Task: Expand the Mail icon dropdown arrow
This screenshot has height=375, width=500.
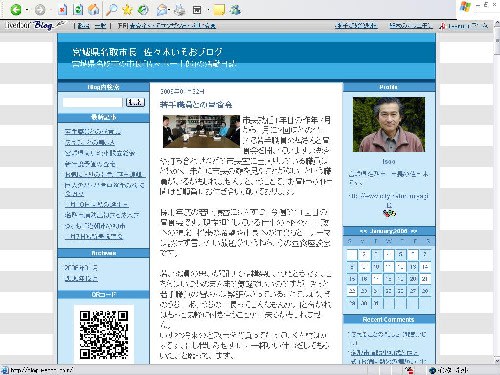Action: (x=170, y=10)
